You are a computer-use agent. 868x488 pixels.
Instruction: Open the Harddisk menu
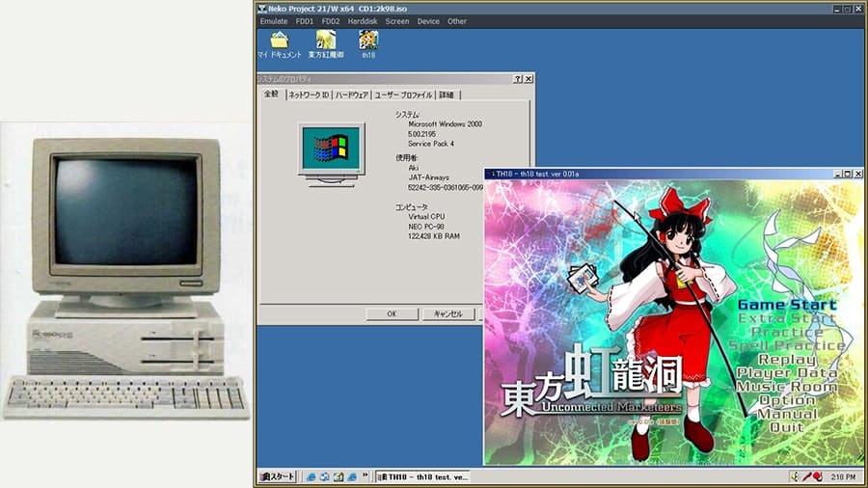pos(363,21)
